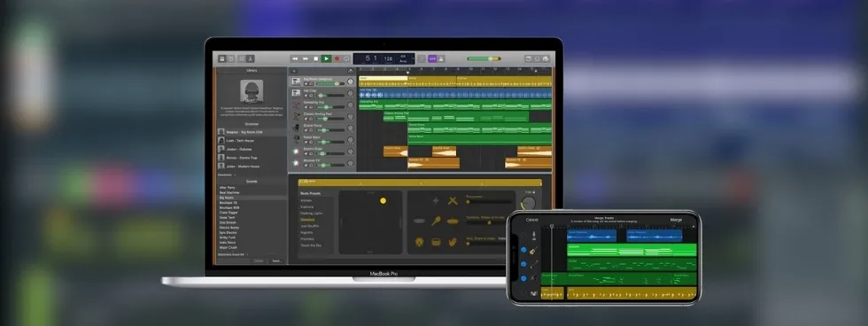
Task: Uncheck the guitar track checkbox on iPhone
Action: [x=523, y=250]
